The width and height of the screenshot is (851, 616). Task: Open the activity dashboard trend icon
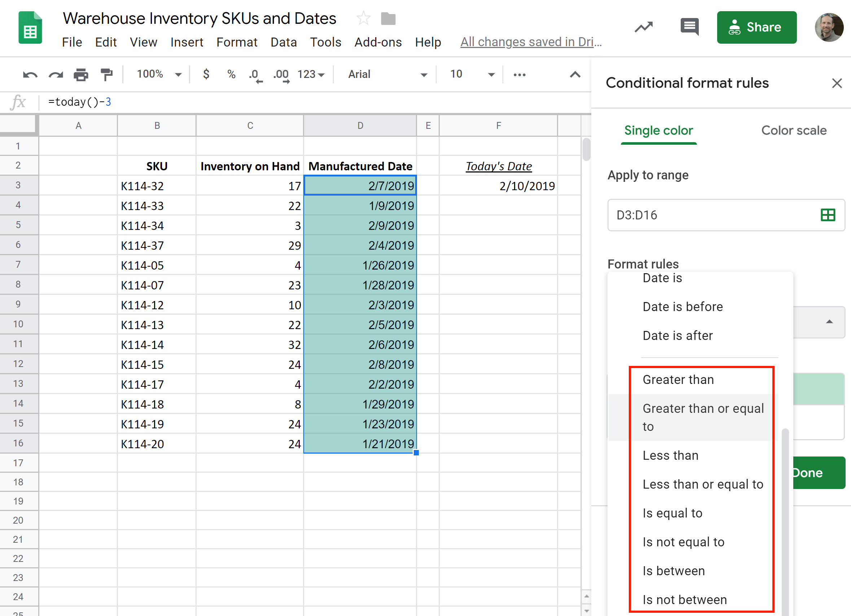point(644,27)
